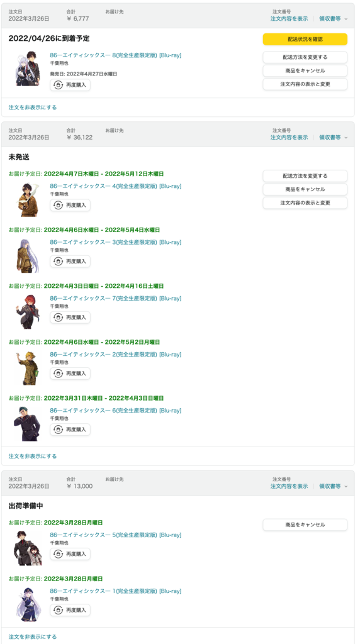The image size is (360, 644).
Task: Click 注文内容の表示と変更 for the volume 8 order
Action: pyautogui.click(x=305, y=84)
